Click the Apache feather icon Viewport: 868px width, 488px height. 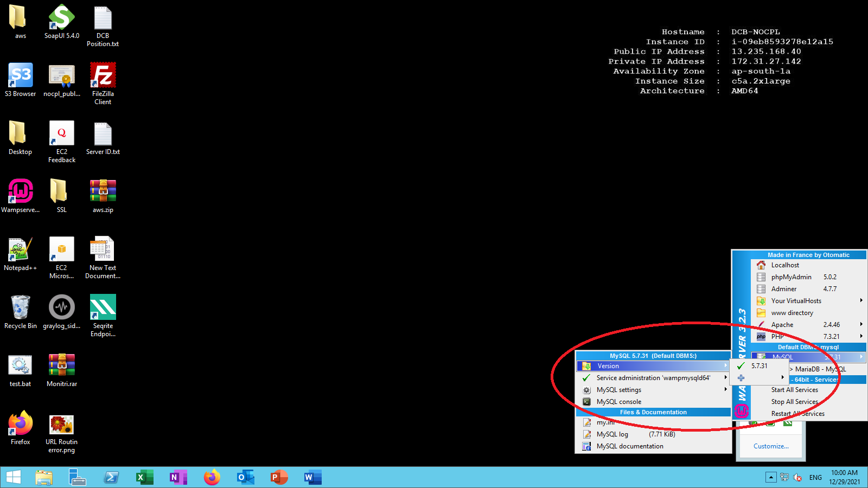pos(761,325)
